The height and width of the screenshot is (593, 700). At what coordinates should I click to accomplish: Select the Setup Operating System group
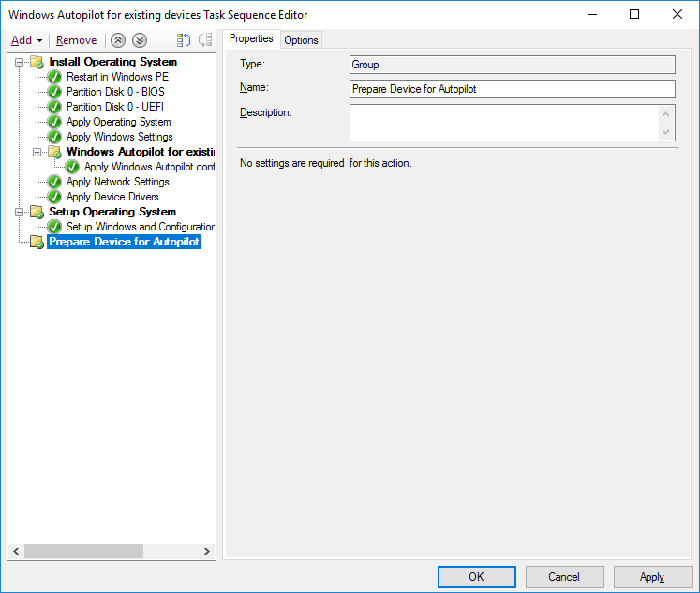(x=112, y=212)
